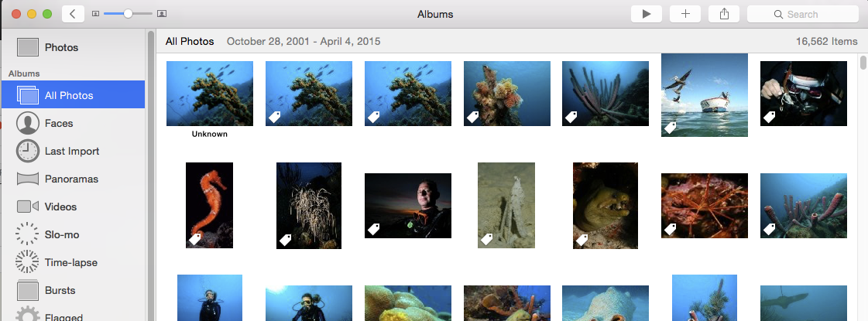
Task: Click the Time-lapse circle icon
Action: (28, 262)
